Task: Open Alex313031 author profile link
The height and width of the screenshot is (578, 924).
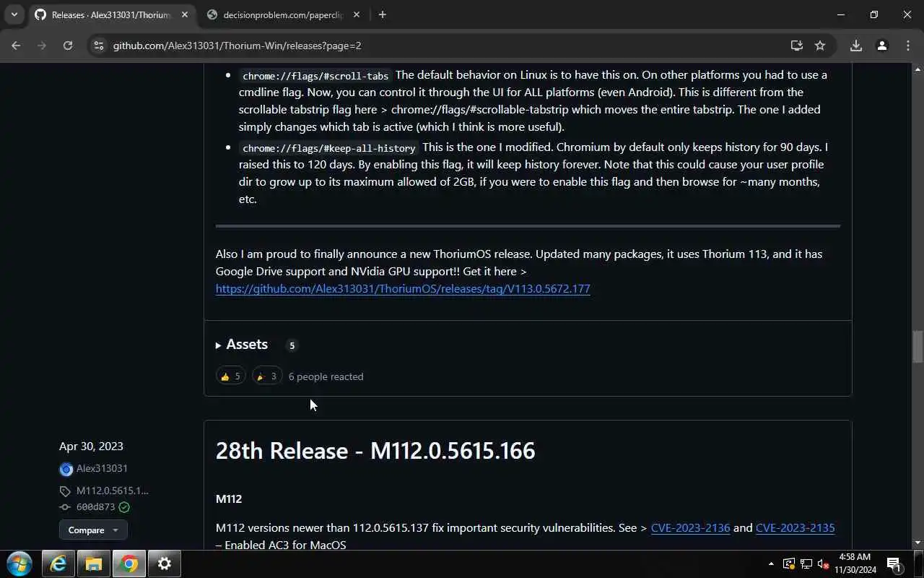Action: click(x=102, y=468)
